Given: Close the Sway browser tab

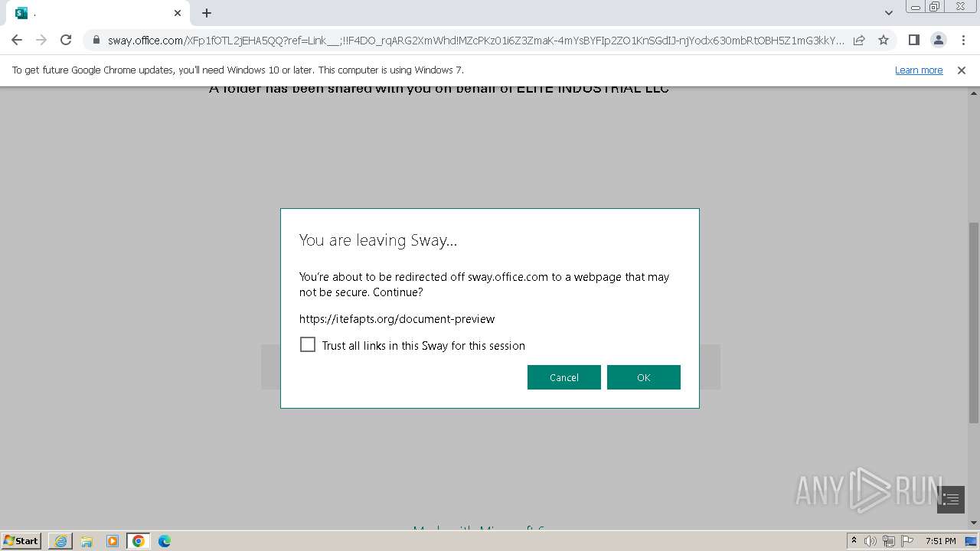Looking at the screenshot, I should click(178, 13).
